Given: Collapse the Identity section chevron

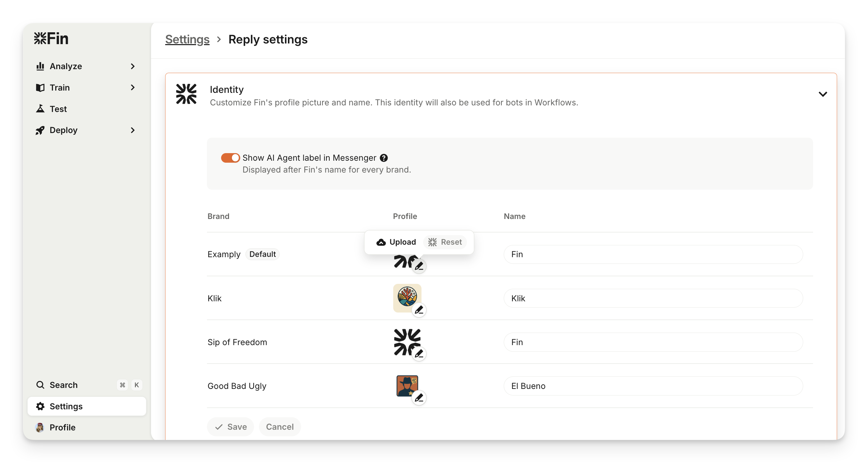Looking at the screenshot, I should point(823,94).
